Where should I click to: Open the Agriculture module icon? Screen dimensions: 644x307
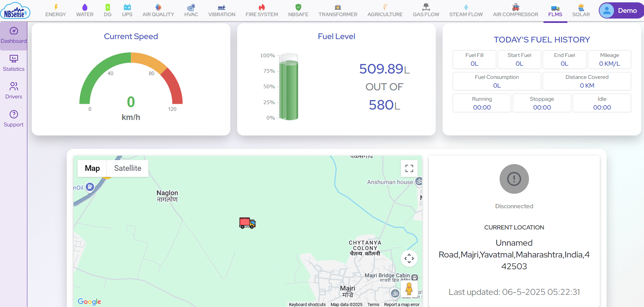385,7
